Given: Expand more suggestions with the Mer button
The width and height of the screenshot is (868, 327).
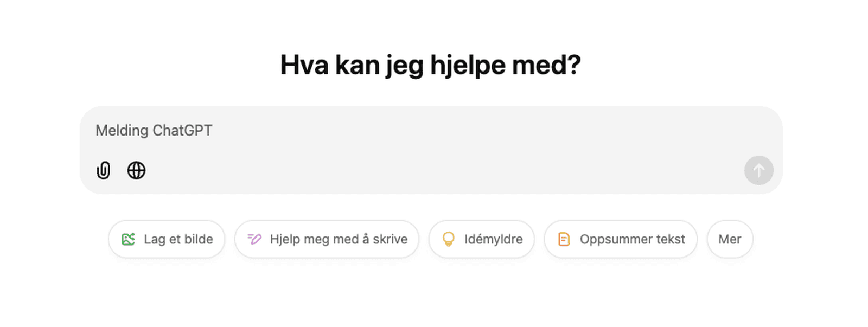Looking at the screenshot, I should click(x=730, y=239).
